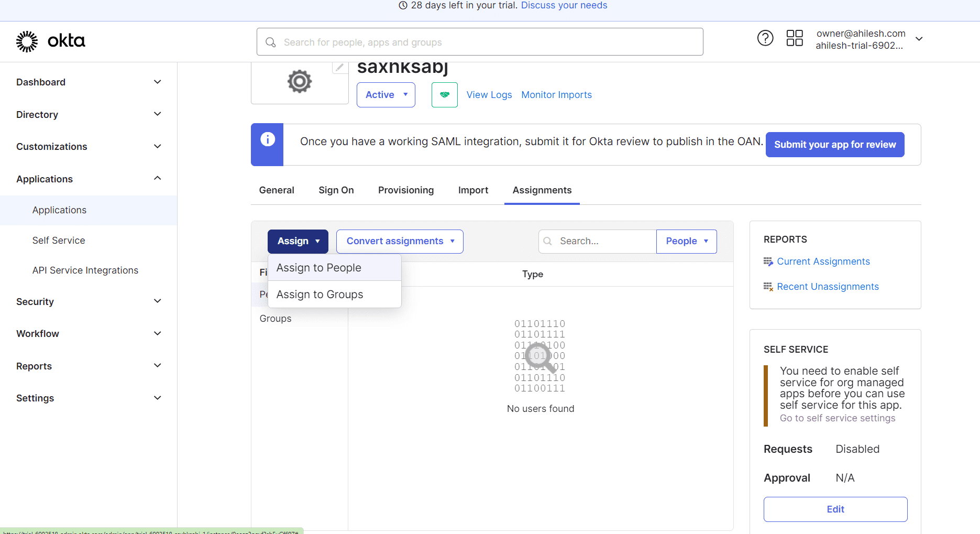Focus the assignments Search field
Screen dimensions: 980x534
pos(597,242)
